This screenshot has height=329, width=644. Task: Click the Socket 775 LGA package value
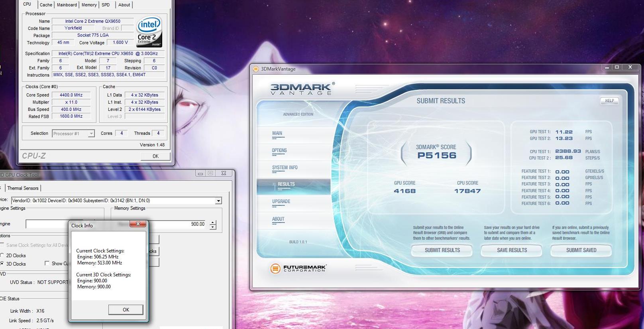[x=93, y=35]
